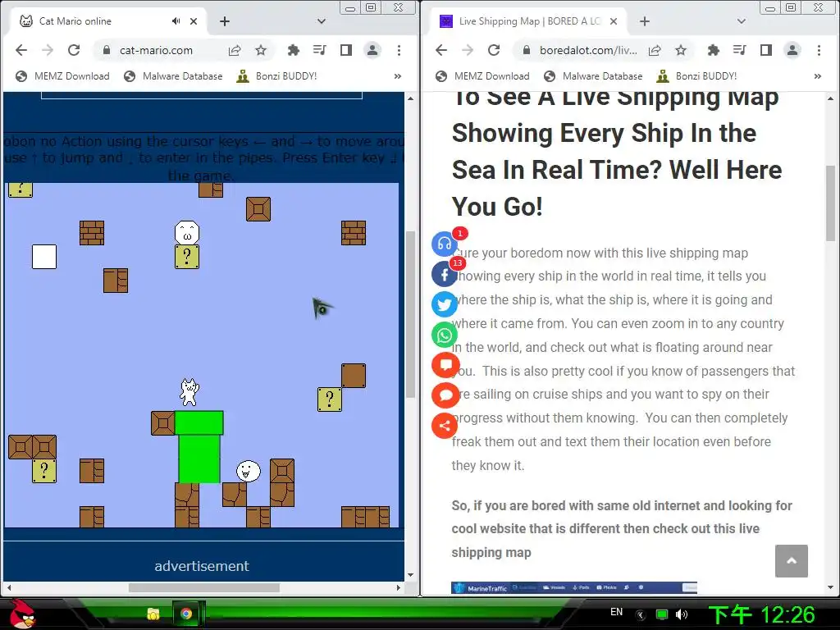Click Chrome icon in taskbar
This screenshot has width=840, height=630.
(186, 614)
